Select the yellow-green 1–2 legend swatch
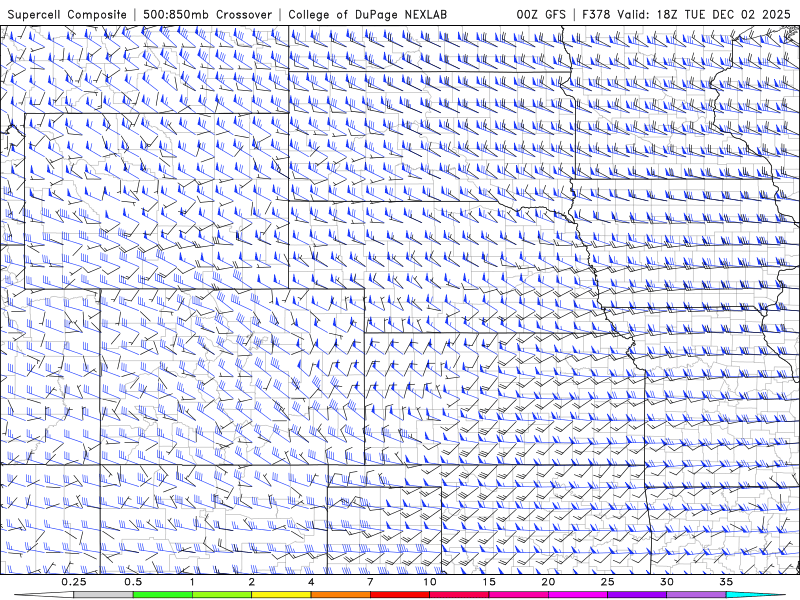800x600 pixels. tap(222, 595)
